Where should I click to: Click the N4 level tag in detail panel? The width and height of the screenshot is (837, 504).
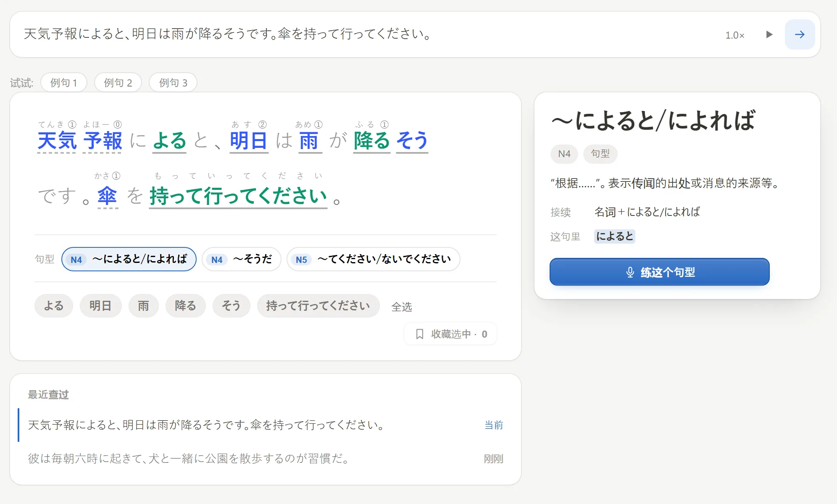point(564,154)
